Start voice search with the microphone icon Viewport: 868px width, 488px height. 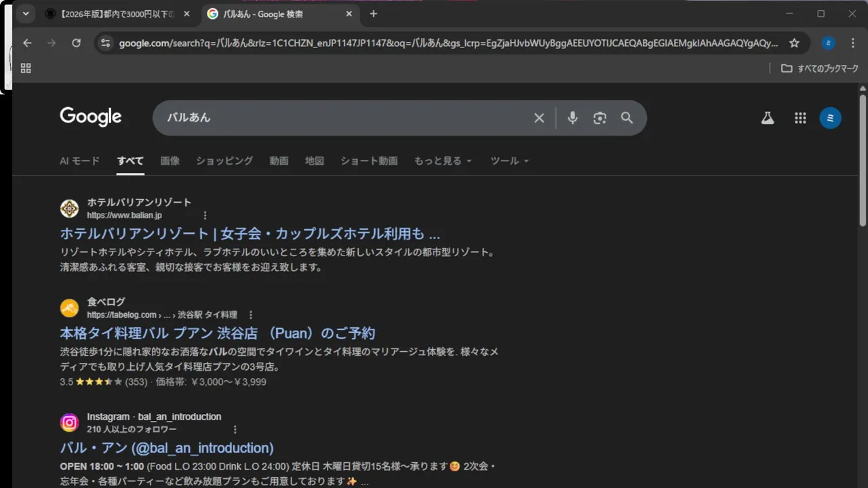pyautogui.click(x=573, y=118)
